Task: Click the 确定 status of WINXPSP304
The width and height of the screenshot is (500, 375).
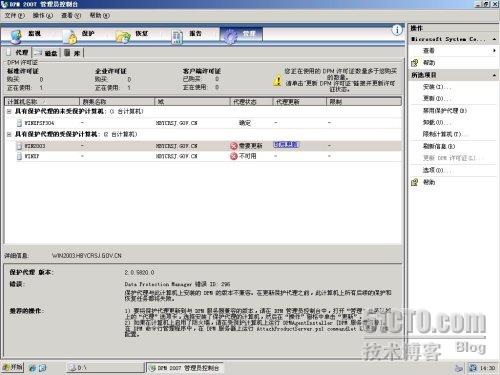Action: pyautogui.click(x=245, y=123)
